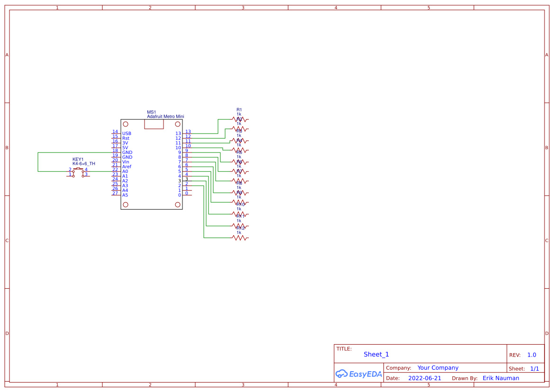
Task: Click the top-left mounting hole circle on MS1
Action: [x=125, y=124]
